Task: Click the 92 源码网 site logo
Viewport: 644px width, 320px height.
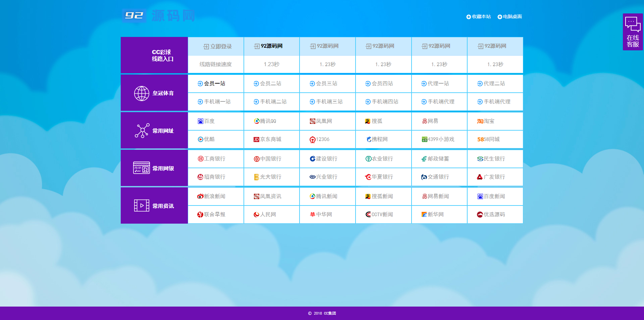Action: click(x=158, y=15)
